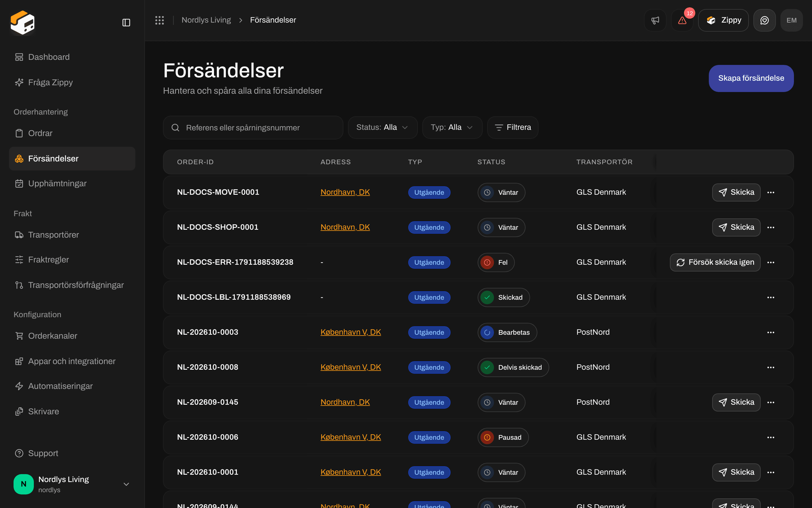
Task: Open Fråga Zippy in the sidebar
Action: tap(72, 82)
